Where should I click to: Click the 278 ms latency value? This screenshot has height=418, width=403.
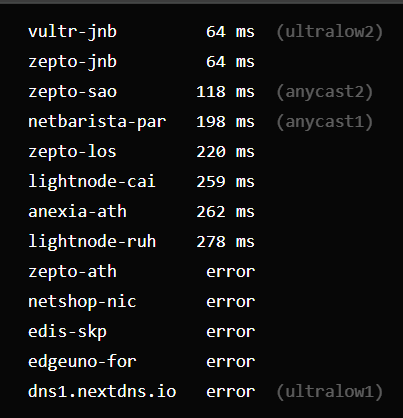[225, 242]
